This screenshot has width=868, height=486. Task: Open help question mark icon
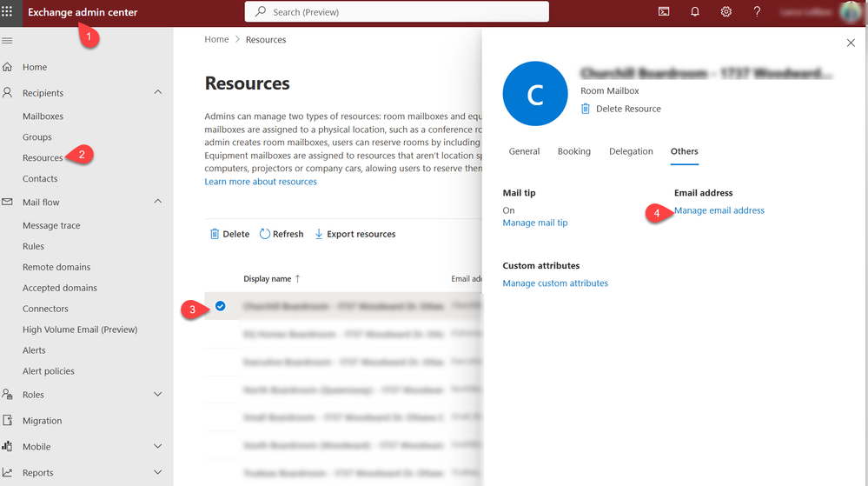click(757, 11)
